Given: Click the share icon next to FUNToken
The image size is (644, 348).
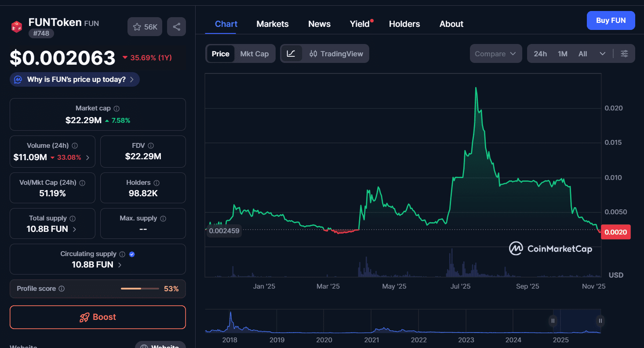Looking at the screenshot, I should (x=176, y=27).
